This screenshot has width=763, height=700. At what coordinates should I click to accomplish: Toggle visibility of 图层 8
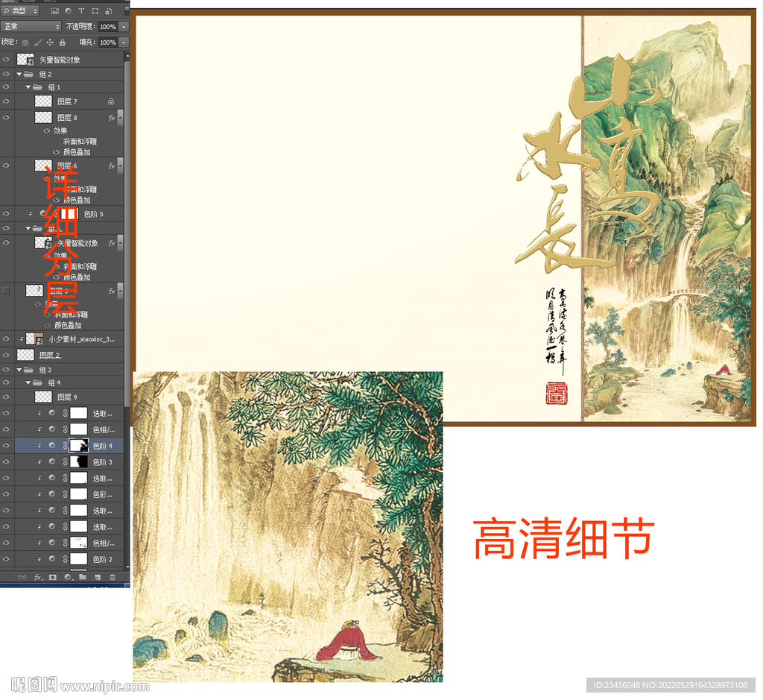tap(6, 118)
